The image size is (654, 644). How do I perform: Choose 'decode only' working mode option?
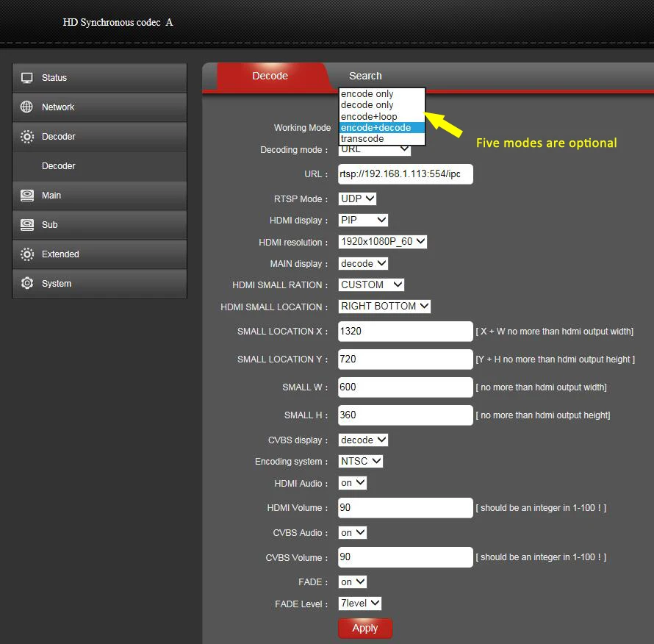pyautogui.click(x=382, y=105)
